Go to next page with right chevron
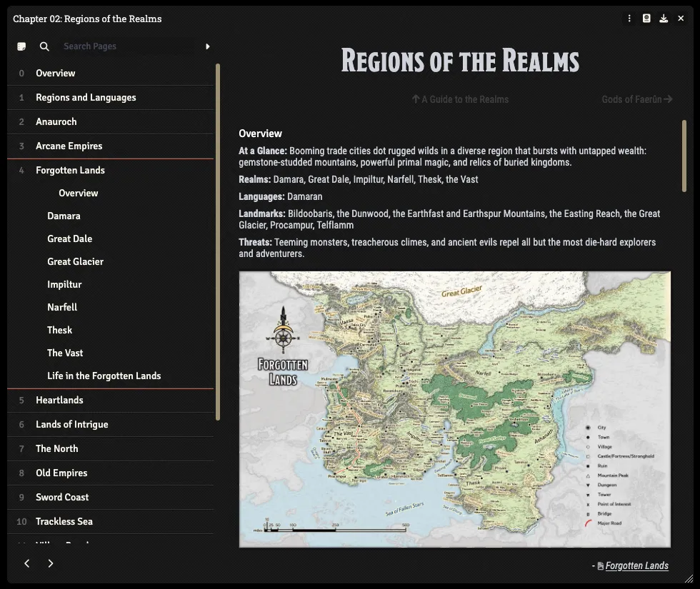The image size is (700, 589). [x=51, y=563]
